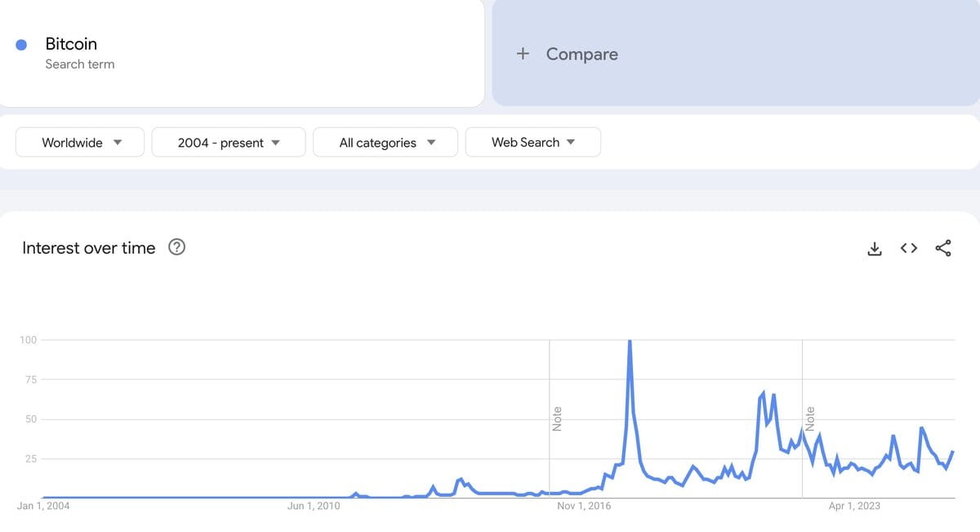
Task: Click the Note marker near Nov 2016
Action: [557, 419]
